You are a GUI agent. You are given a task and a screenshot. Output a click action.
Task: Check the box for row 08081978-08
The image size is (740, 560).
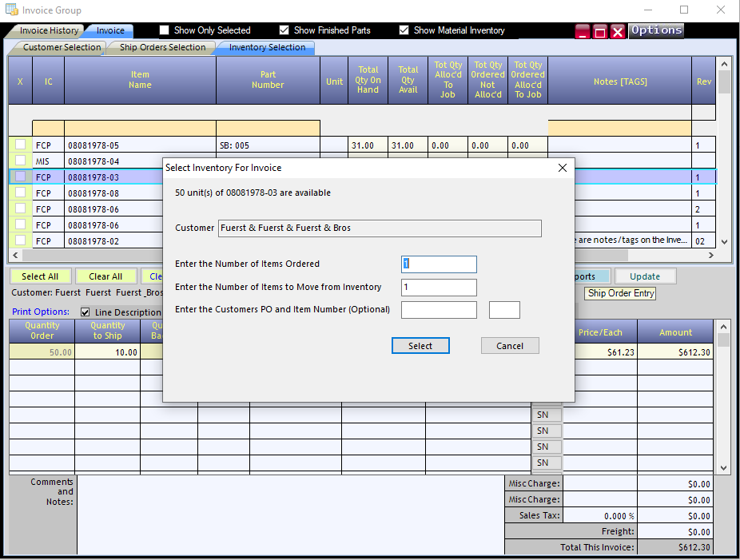20,193
